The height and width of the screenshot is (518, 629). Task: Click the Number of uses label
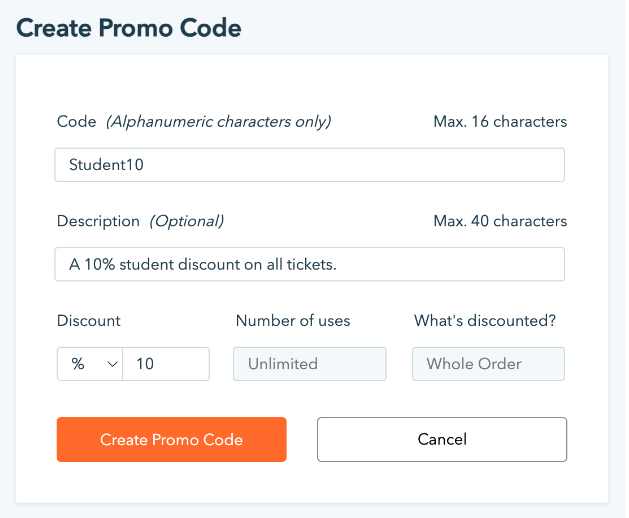pos(293,321)
